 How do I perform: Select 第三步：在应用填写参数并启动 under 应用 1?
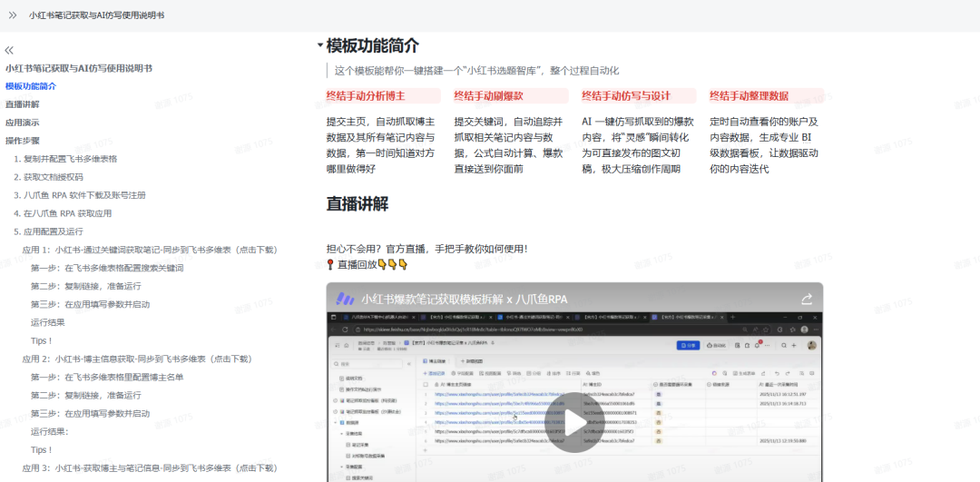90,304
